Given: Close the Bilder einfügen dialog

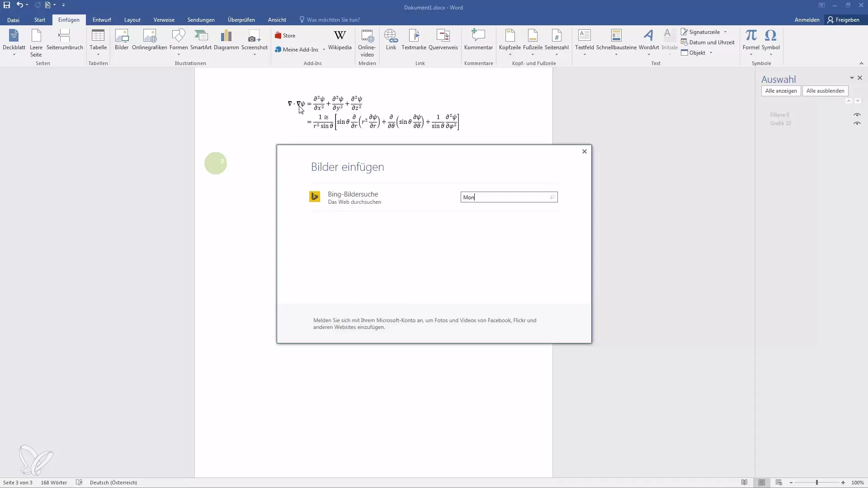Looking at the screenshot, I should (584, 151).
